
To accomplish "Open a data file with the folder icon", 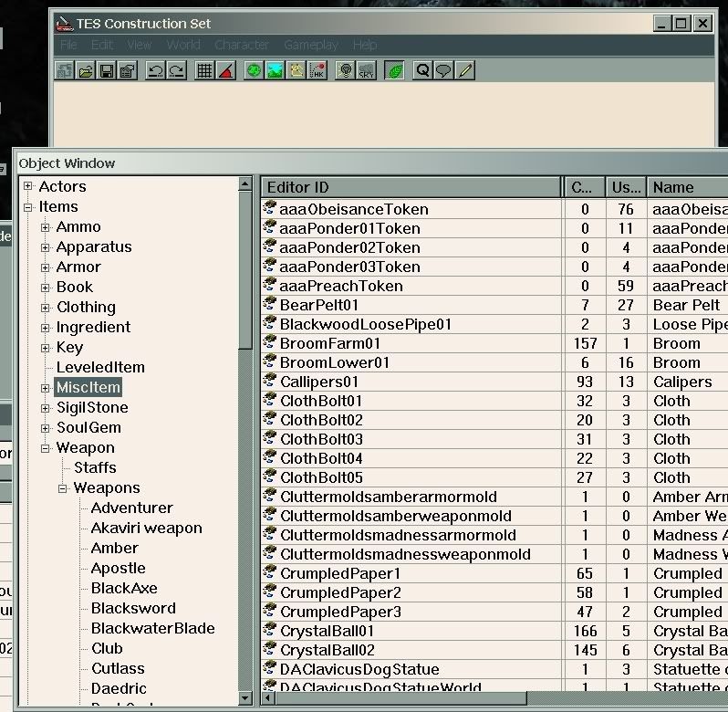I will (86, 71).
